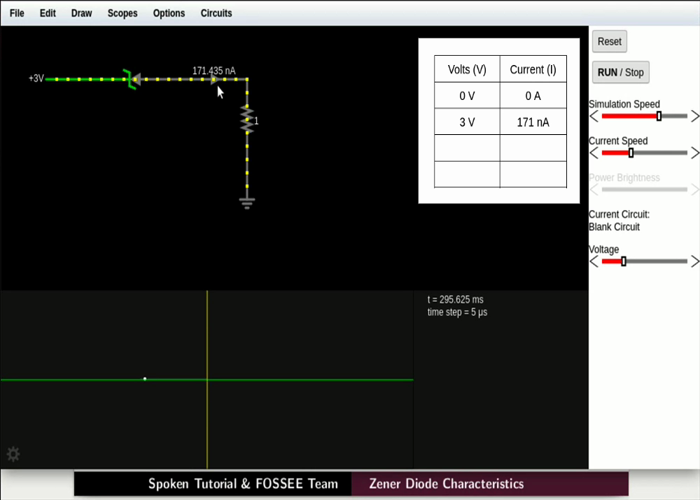This screenshot has height=500, width=700.
Task: Click right arrow of Simulation Speed slider
Action: [694, 116]
